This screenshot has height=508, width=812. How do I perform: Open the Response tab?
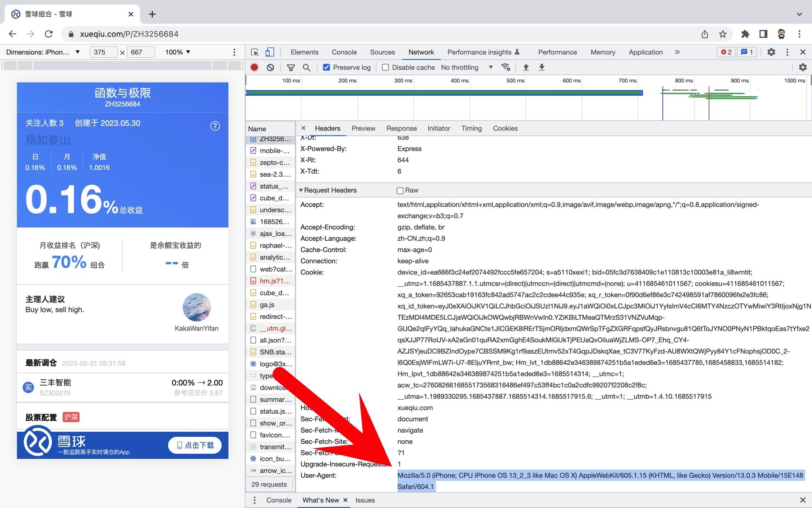point(401,128)
